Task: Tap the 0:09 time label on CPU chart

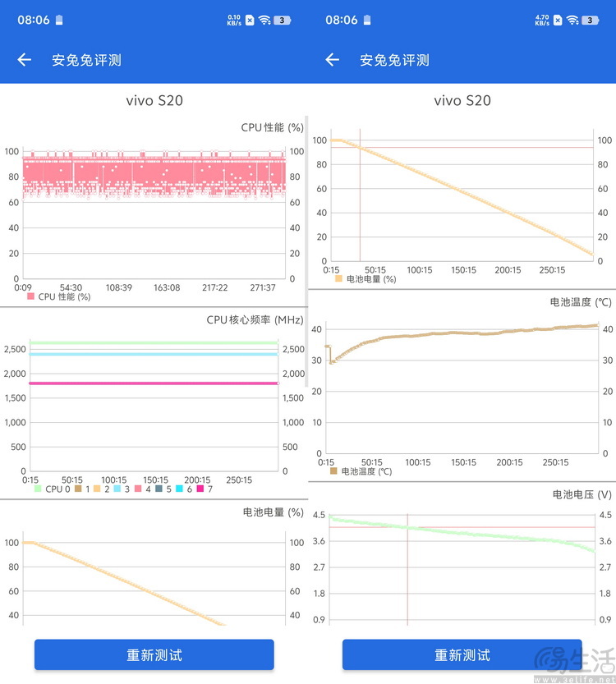Action: (23, 287)
